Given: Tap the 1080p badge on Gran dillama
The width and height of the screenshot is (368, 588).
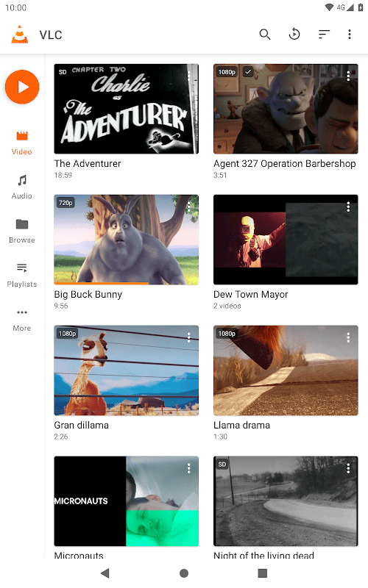Looking at the screenshot, I should [67, 334].
